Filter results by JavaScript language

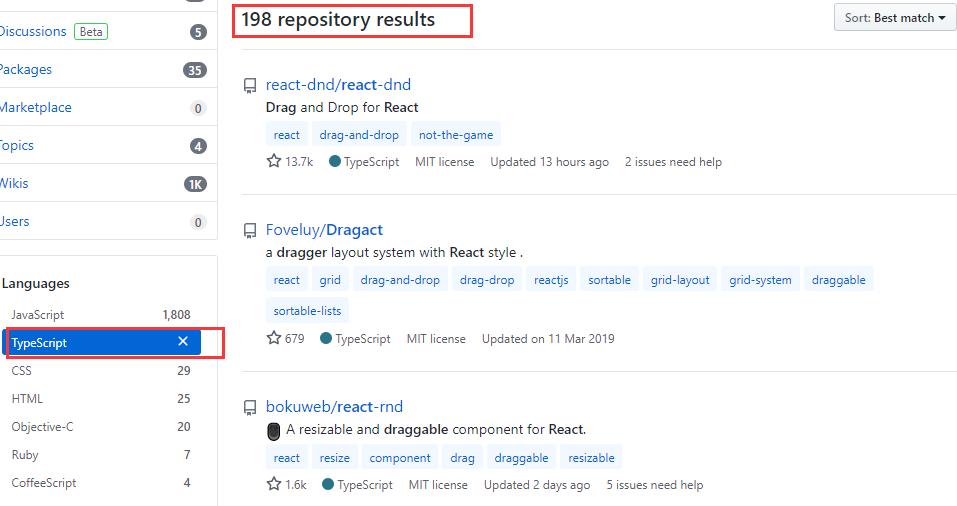point(101,314)
